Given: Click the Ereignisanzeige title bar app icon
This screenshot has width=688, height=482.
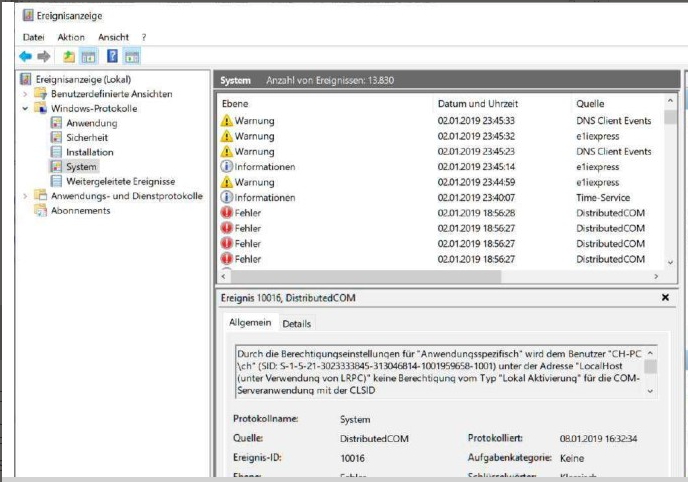Looking at the screenshot, I should [28, 15].
